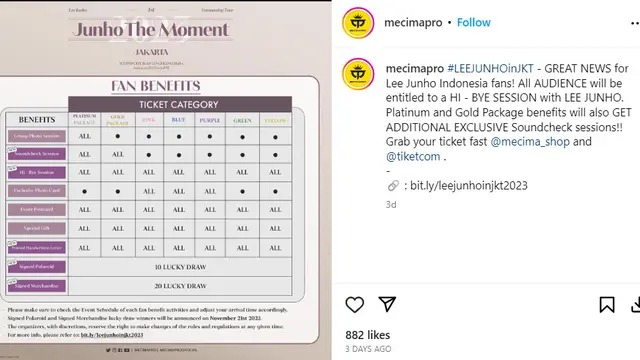Click the 3 DAYS AGO timestamp
Image resolution: width=640 pixels, height=360 pixels.
click(x=368, y=349)
